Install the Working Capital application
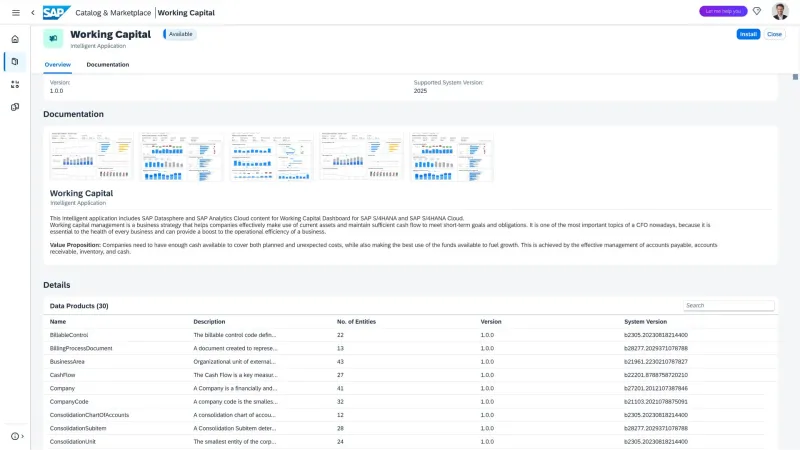800x450 pixels. (748, 34)
